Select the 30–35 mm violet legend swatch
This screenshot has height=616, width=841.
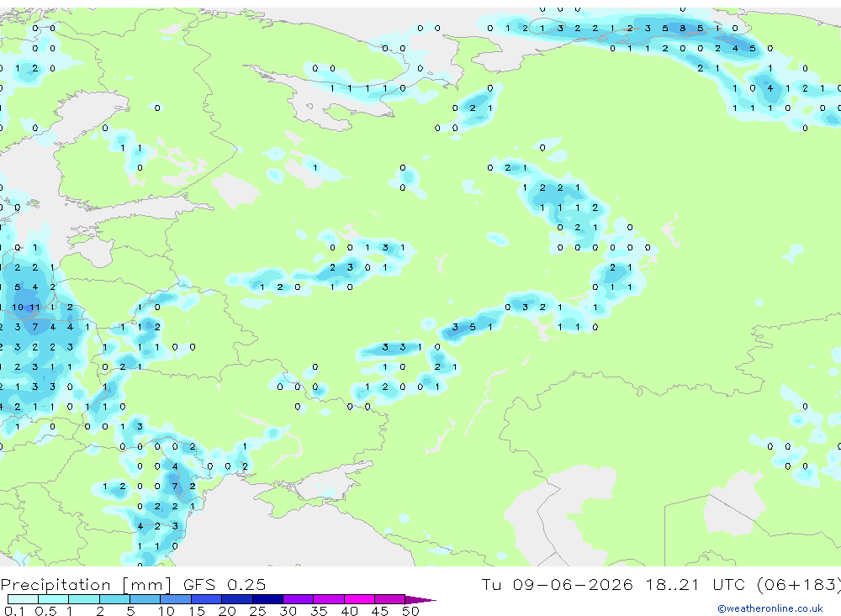click(298, 599)
